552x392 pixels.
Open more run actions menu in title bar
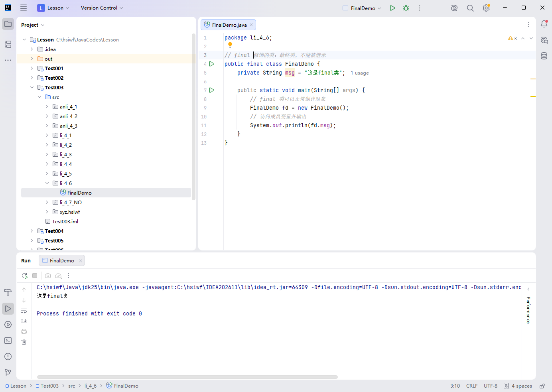[x=420, y=8]
